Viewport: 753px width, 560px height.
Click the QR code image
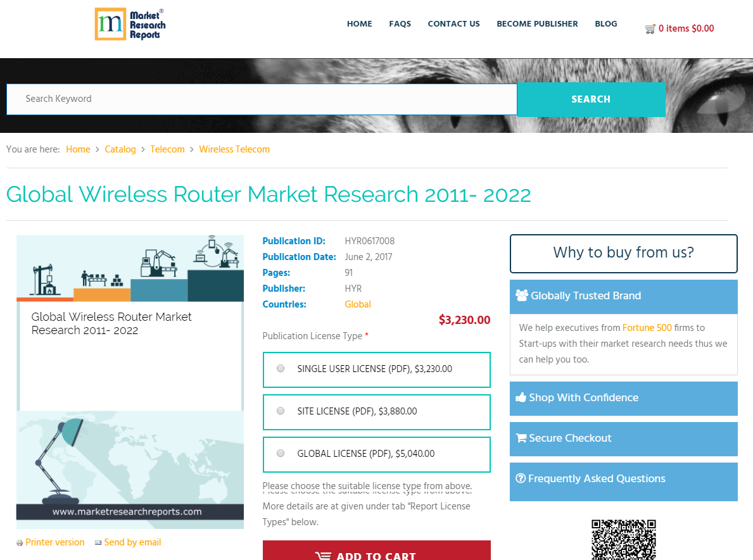coord(623,539)
